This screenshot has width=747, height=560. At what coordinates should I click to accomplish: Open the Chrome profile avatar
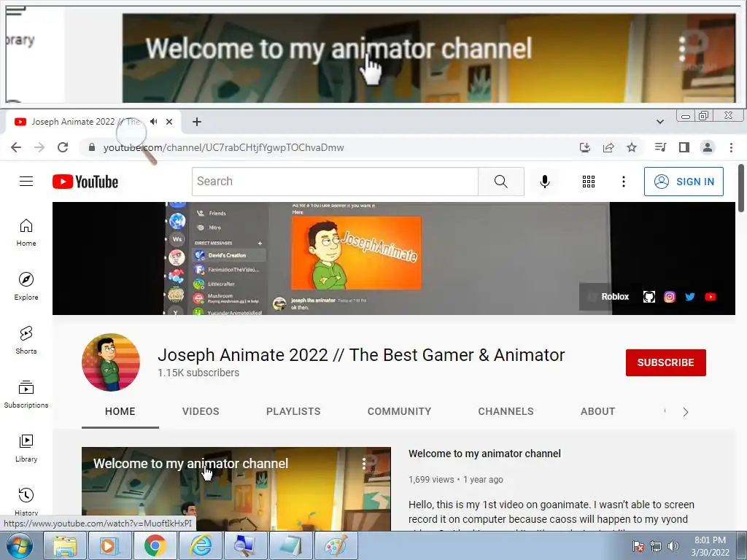coord(708,147)
